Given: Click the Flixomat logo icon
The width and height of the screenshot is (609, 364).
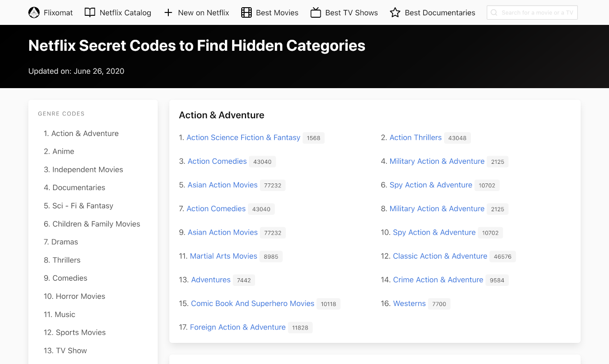Looking at the screenshot, I should 34,12.
